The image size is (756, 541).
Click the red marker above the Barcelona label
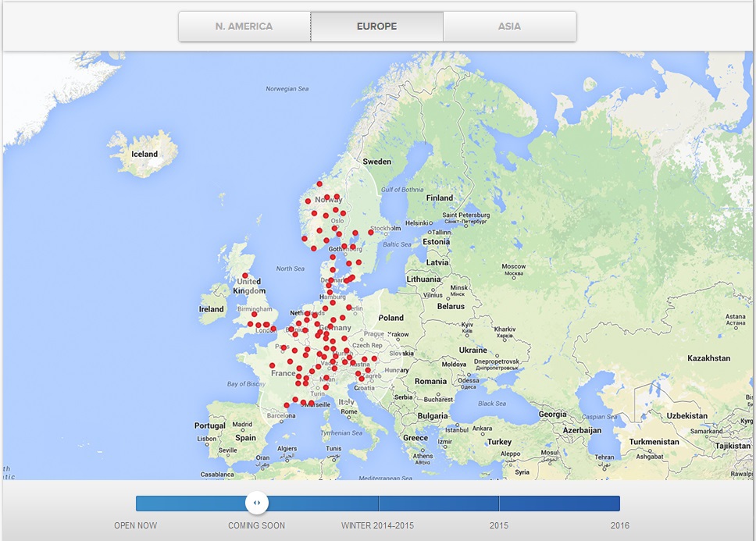click(x=287, y=405)
